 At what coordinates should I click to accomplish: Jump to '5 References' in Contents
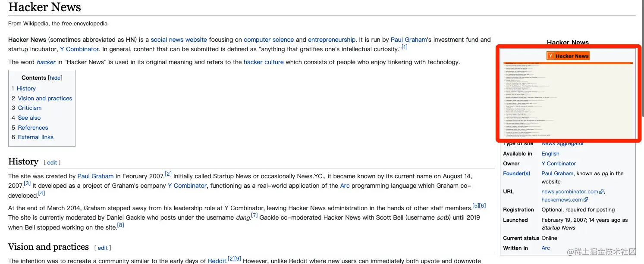[x=30, y=127]
